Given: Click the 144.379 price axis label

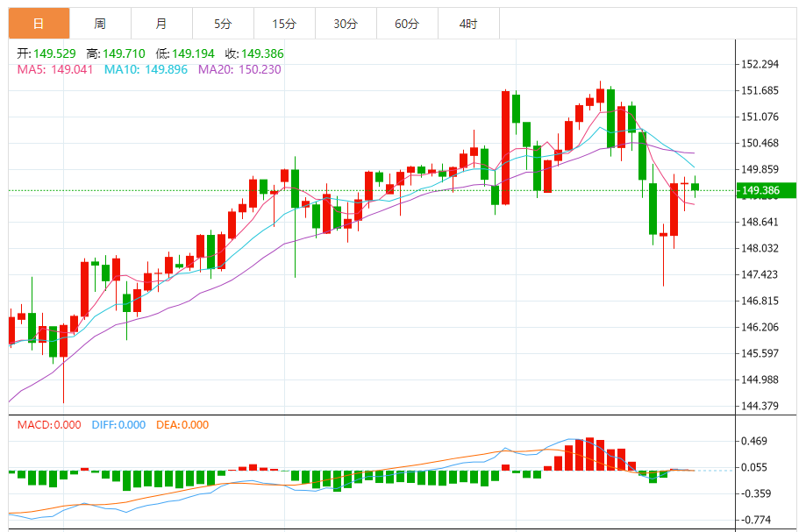Looking at the screenshot, I should point(760,406).
